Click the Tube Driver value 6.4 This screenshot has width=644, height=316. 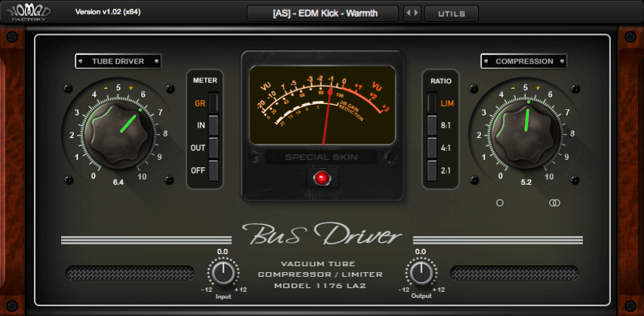coord(118,183)
